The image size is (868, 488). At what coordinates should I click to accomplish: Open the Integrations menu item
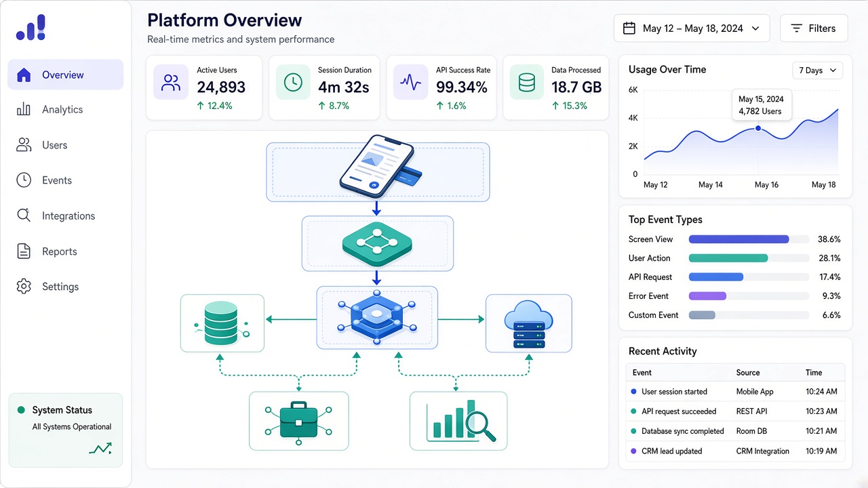65,216
